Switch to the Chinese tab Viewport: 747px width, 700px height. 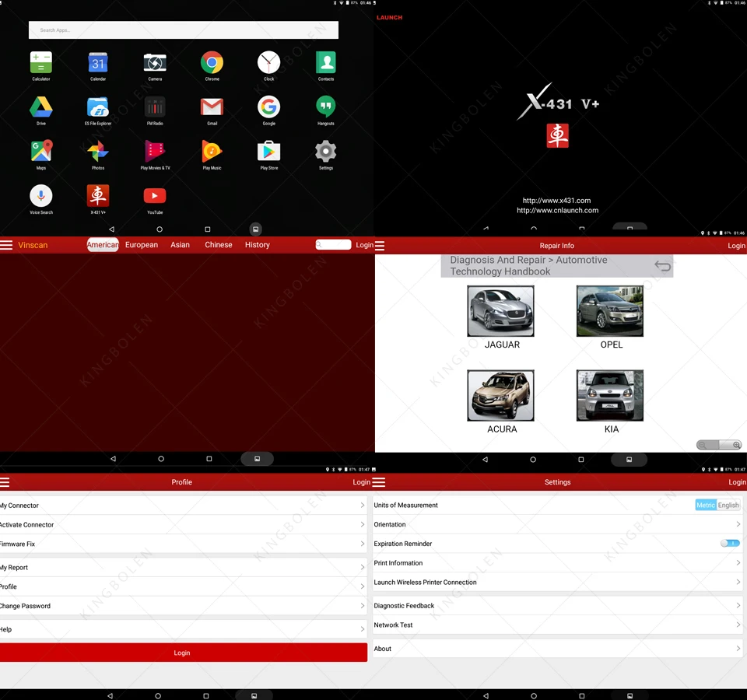pos(218,245)
